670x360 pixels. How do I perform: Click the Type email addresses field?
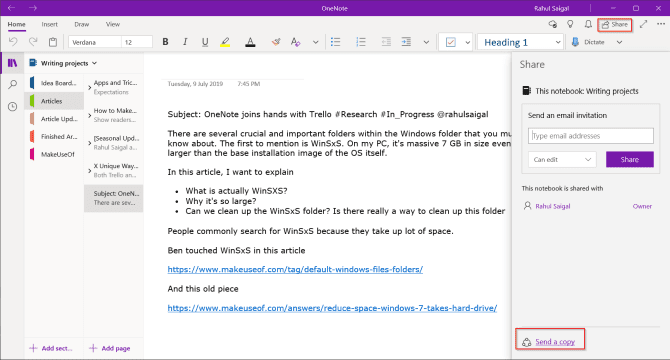click(591, 136)
